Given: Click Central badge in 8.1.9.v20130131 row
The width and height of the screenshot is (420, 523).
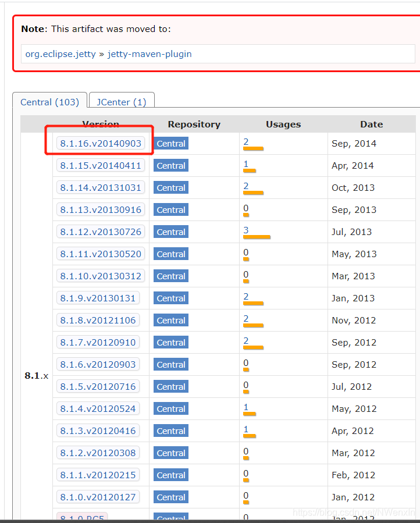Looking at the screenshot, I should [171, 298].
